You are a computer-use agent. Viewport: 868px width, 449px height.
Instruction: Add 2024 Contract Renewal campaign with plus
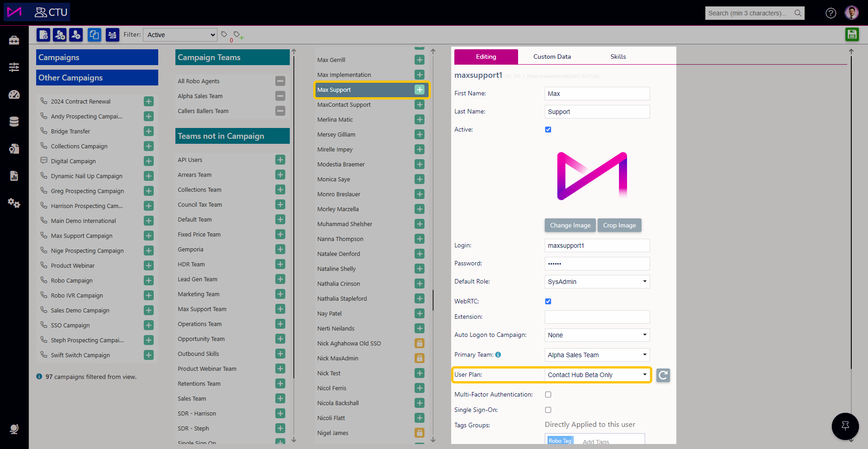pyautogui.click(x=149, y=101)
